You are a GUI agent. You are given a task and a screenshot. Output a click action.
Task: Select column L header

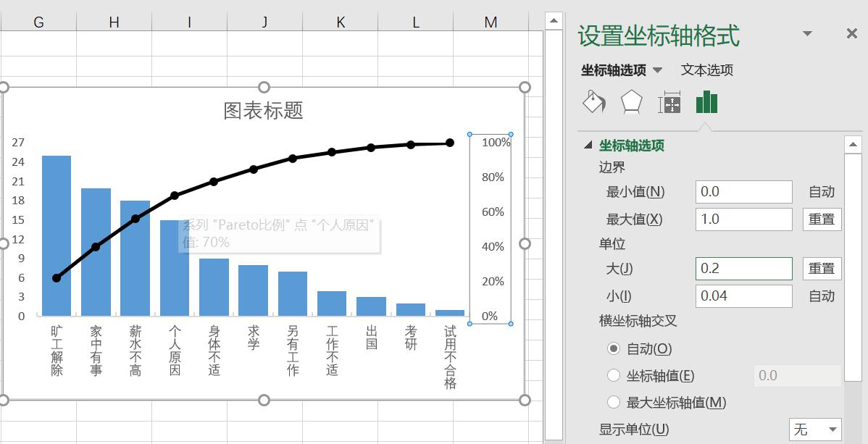point(416,22)
